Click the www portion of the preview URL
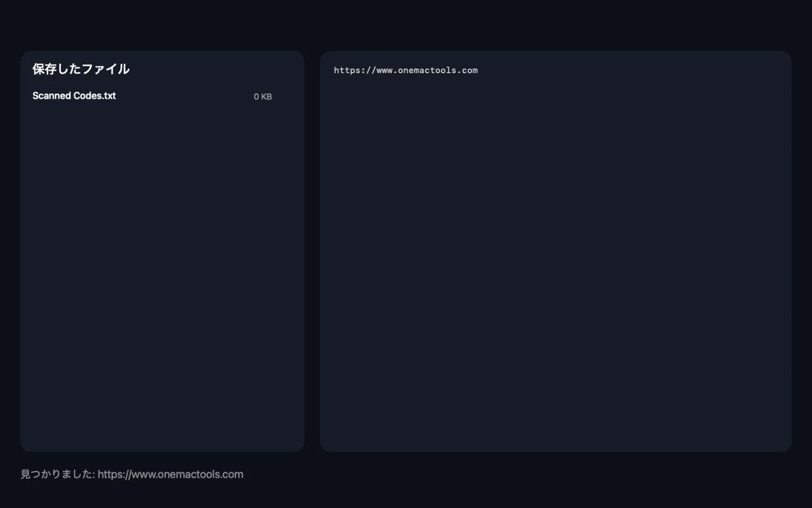The height and width of the screenshot is (508, 812). coord(385,70)
